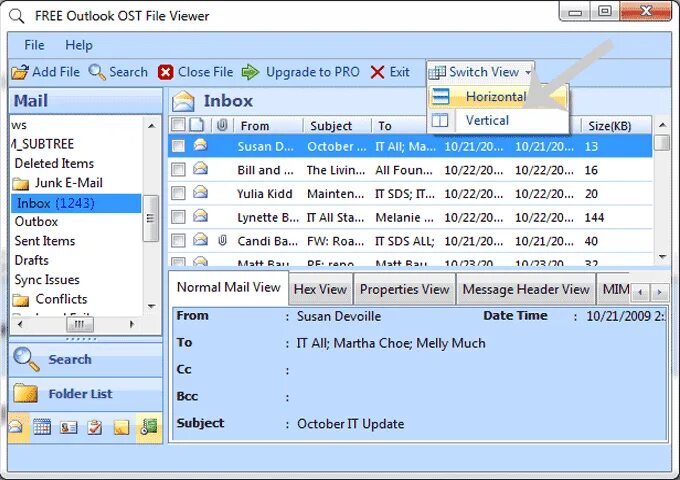This screenshot has width=680, height=480.
Task: Click the envelope icon in Susan D... row
Action: [200, 145]
